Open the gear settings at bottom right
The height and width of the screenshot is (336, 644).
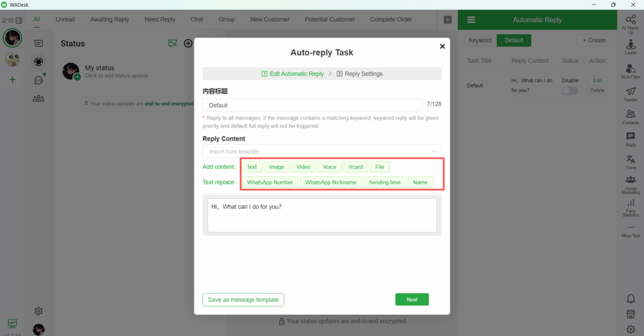point(631,329)
